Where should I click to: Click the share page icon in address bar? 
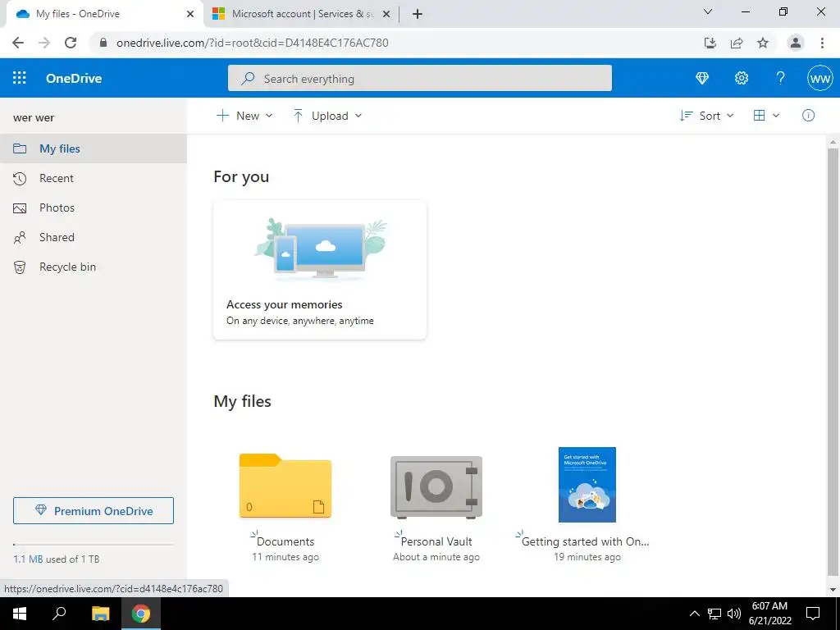pos(737,43)
